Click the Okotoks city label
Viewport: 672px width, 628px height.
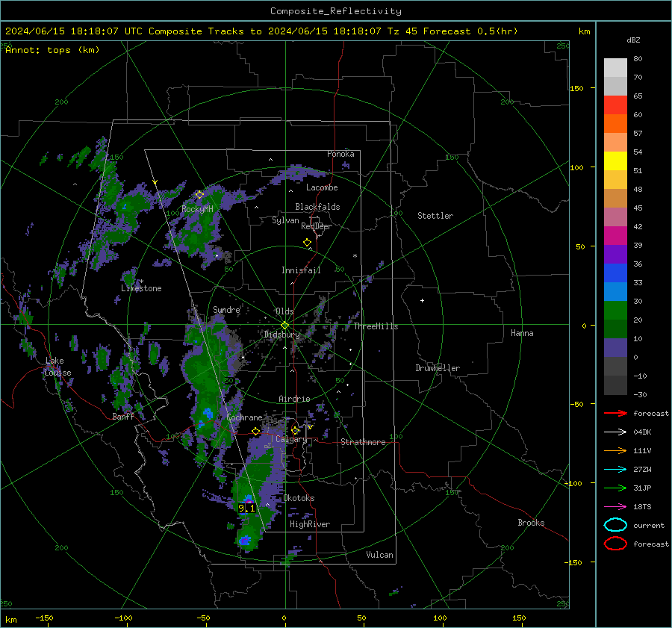299,498
